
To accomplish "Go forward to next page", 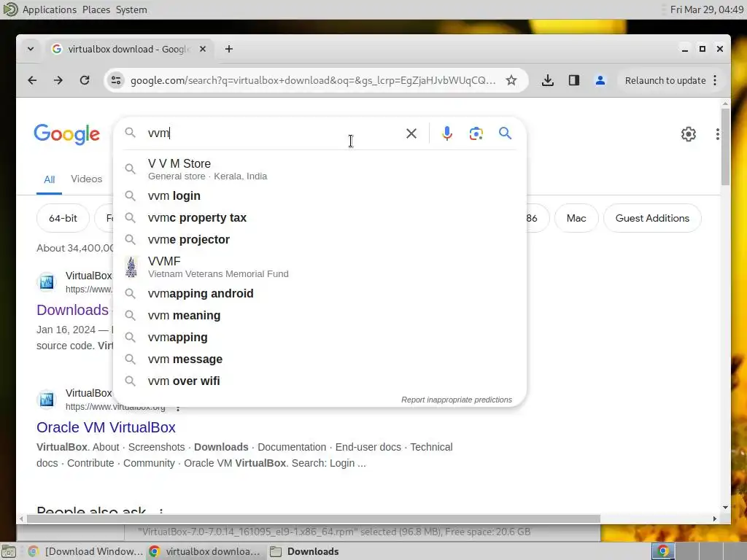I will tap(58, 80).
